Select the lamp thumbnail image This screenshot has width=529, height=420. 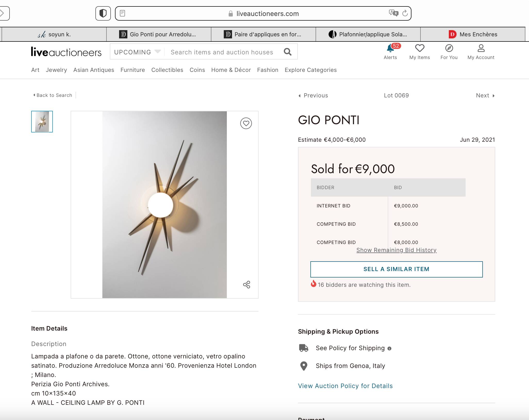(x=42, y=121)
